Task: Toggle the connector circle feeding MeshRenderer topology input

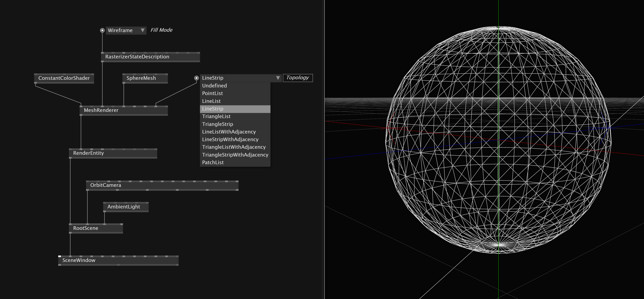Action: point(196,78)
